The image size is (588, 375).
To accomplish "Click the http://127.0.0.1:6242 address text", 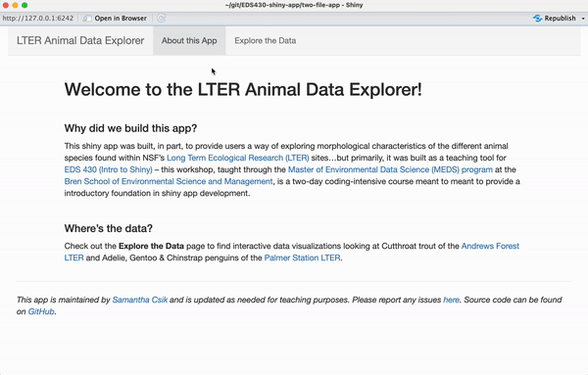I will tap(38, 18).
